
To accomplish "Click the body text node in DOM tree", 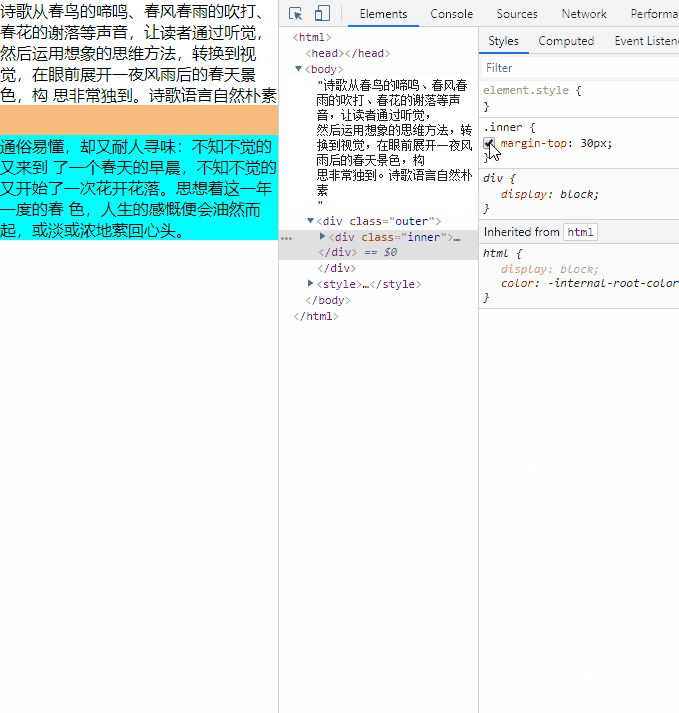I will (x=394, y=145).
